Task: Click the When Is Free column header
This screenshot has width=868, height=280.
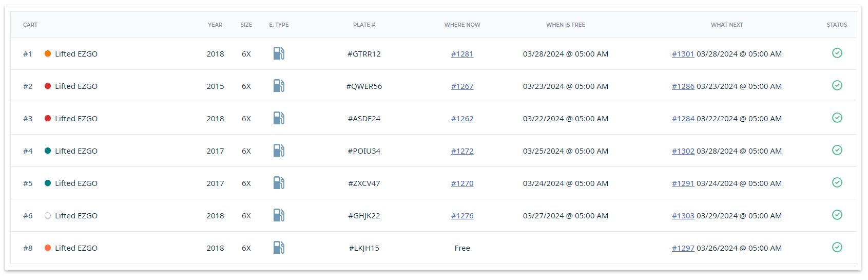Action: point(565,25)
